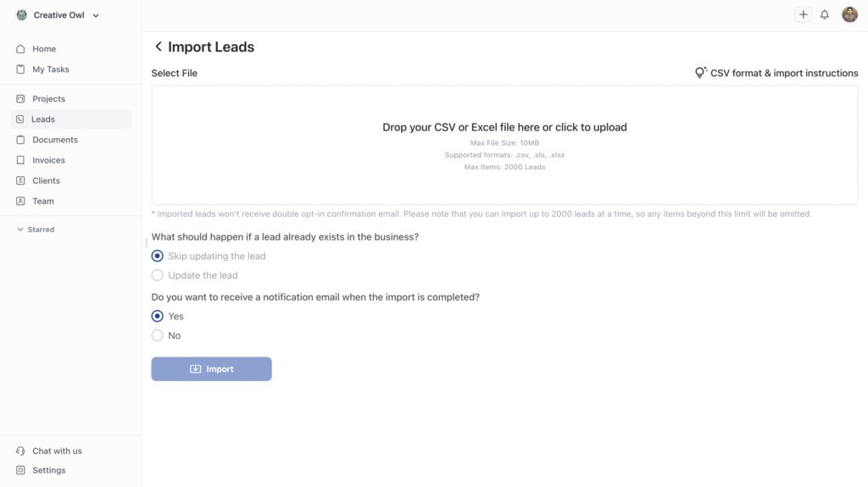The width and height of the screenshot is (868, 487).
Task: Click the Import button
Action: [x=211, y=369]
